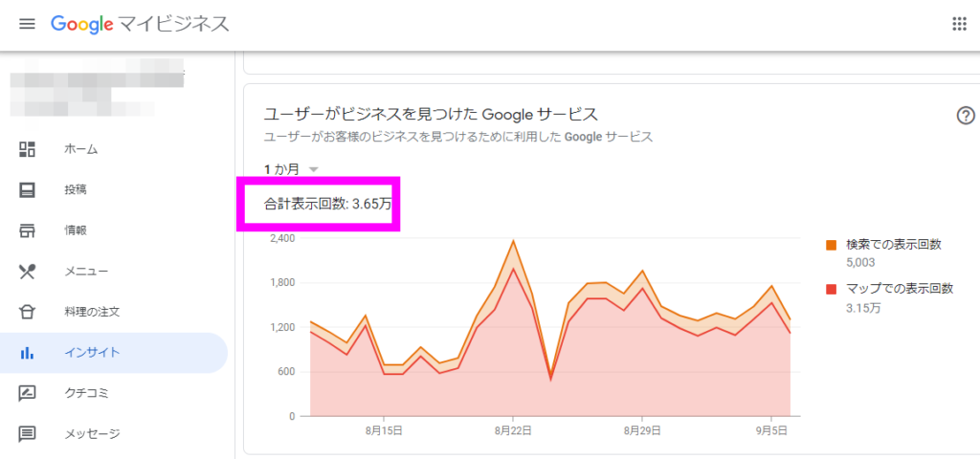The height and width of the screenshot is (459, 980).
Task: Open 料理の注文 in the sidebar
Action: pyautogui.click(x=114, y=312)
